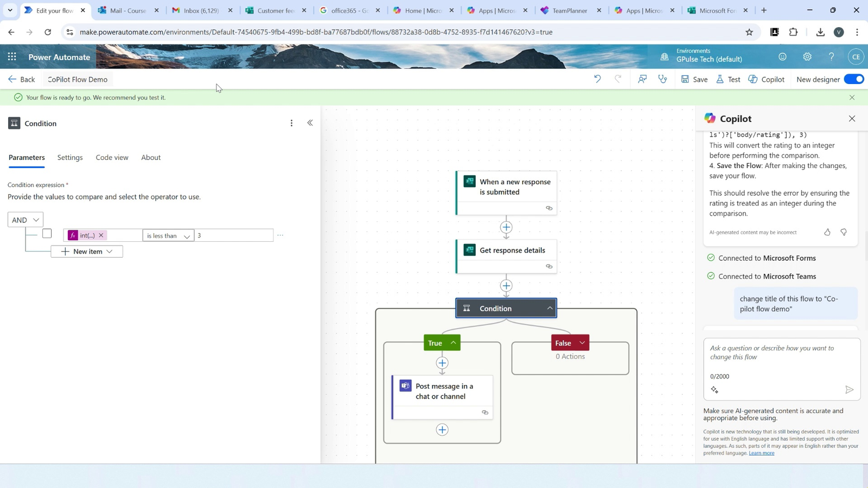Click the thumbs up feedback icon
868x488 pixels.
coord(827,232)
